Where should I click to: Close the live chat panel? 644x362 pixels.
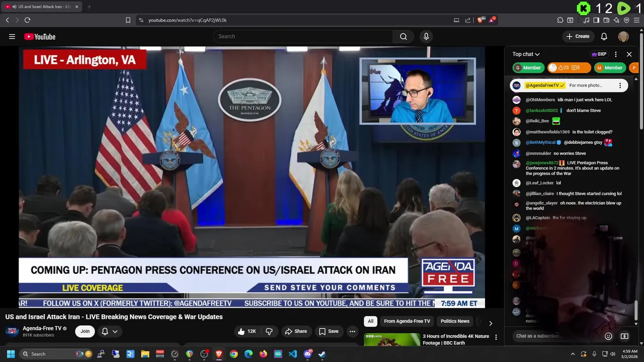pos(629,54)
